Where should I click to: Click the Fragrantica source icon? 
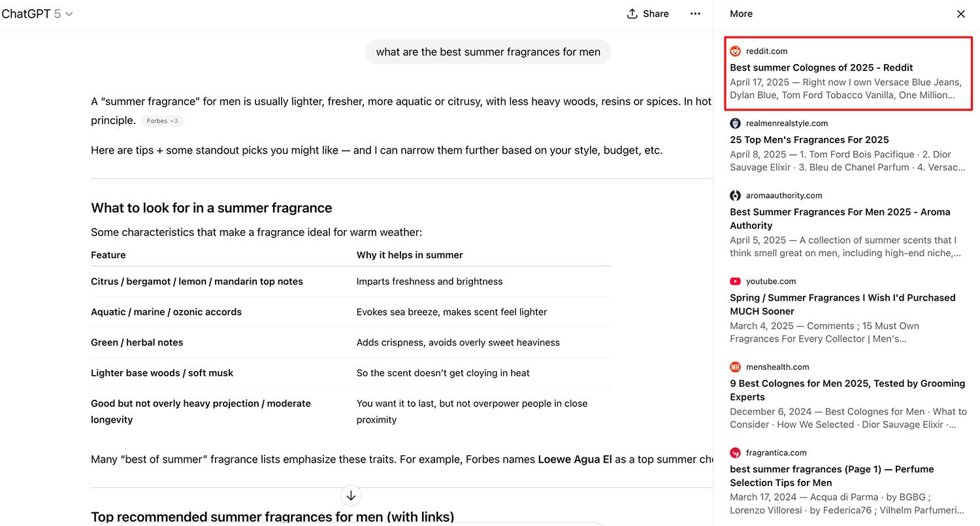[x=735, y=452]
